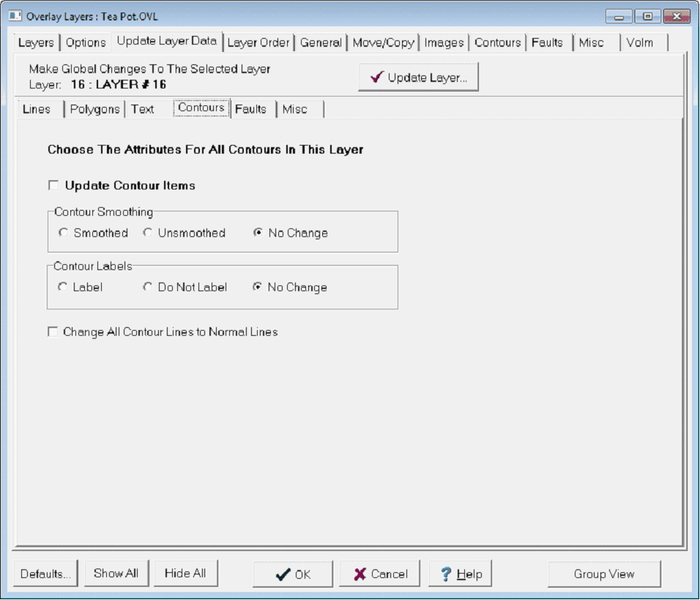Image resolution: width=700 pixels, height=600 pixels.
Task: Click the Defaults button
Action: tap(45, 574)
